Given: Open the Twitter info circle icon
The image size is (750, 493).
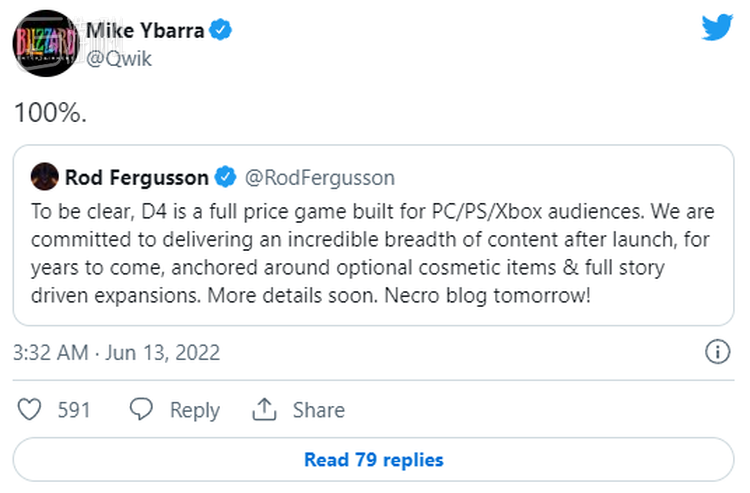Looking at the screenshot, I should tap(717, 352).
